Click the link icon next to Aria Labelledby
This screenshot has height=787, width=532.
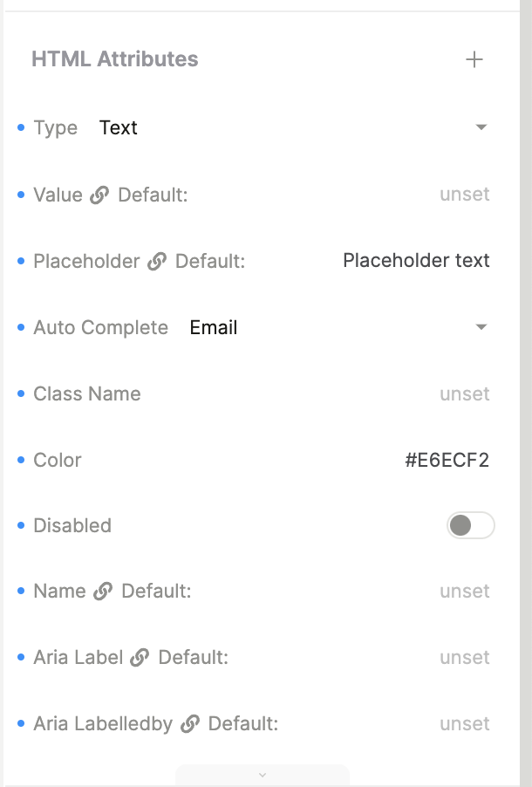pos(190,724)
